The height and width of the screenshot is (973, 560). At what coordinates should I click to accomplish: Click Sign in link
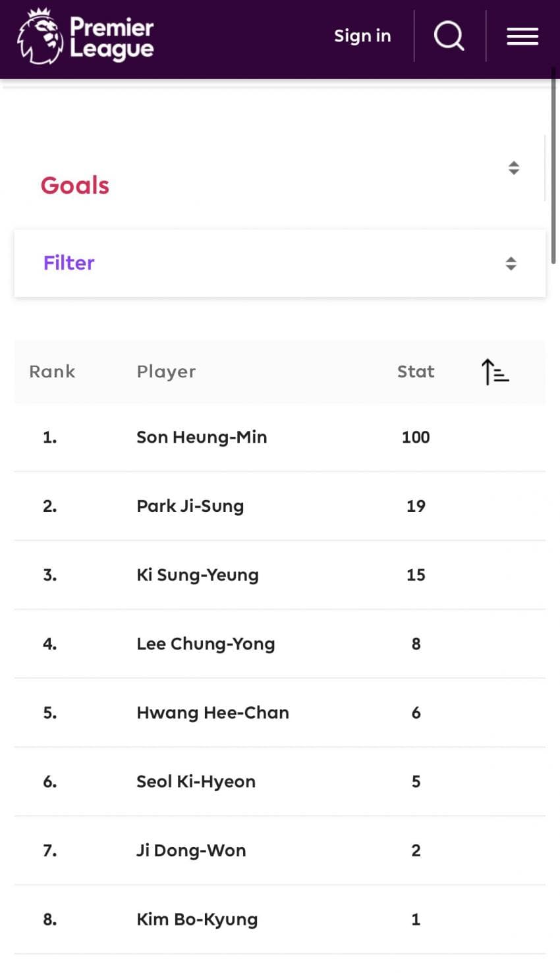tap(362, 36)
